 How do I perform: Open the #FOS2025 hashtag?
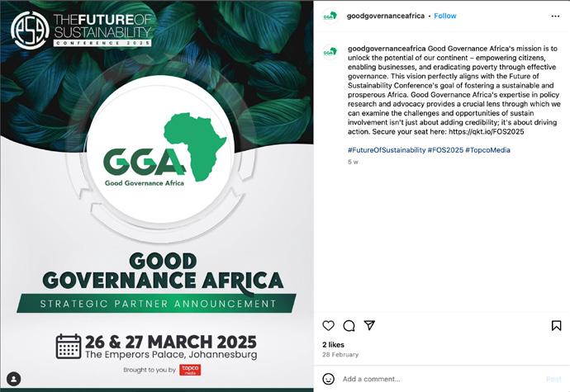click(x=445, y=150)
